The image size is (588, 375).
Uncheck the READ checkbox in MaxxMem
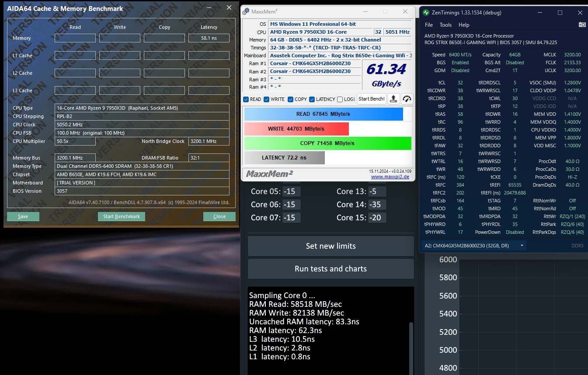(x=246, y=99)
